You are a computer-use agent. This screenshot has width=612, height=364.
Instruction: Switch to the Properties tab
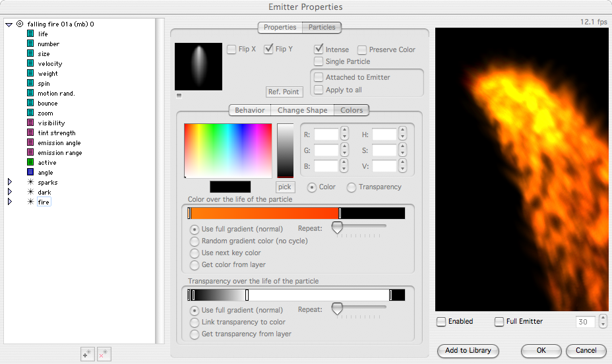pyautogui.click(x=280, y=27)
